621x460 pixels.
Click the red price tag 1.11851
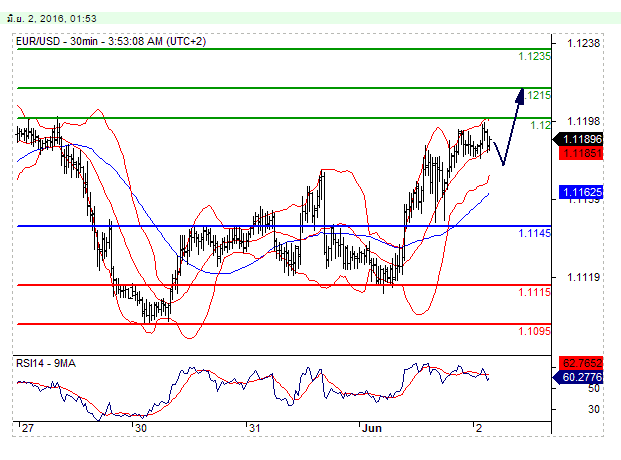581,153
